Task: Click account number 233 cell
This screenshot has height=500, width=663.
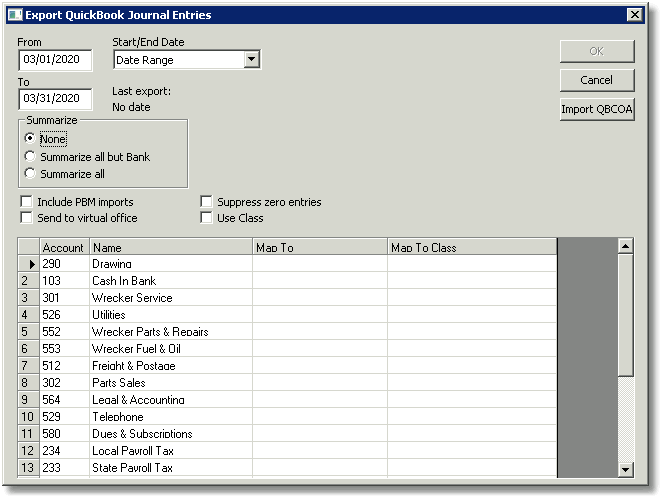Action: pos(64,467)
